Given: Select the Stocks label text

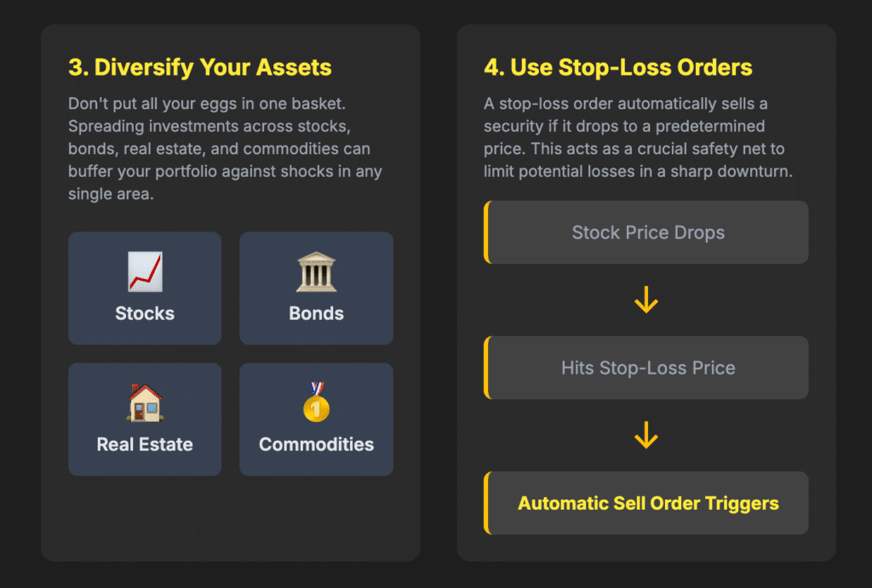Looking at the screenshot, I should (145, 313).
